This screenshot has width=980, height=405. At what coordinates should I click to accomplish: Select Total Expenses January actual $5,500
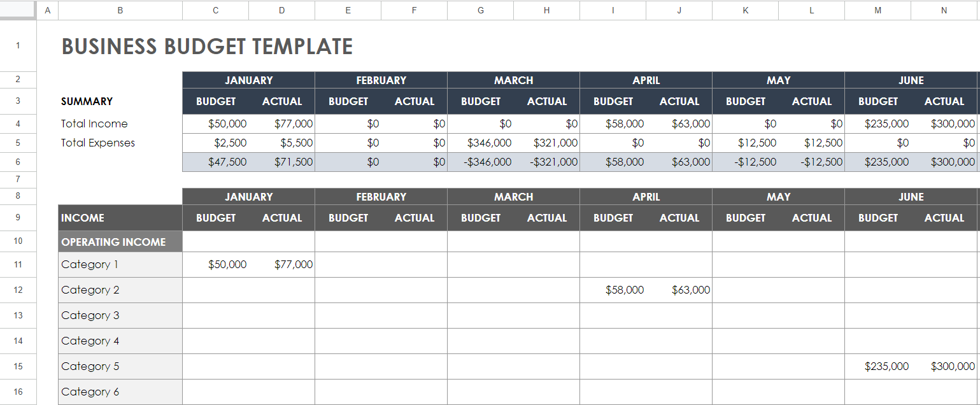tap(281, 143)
